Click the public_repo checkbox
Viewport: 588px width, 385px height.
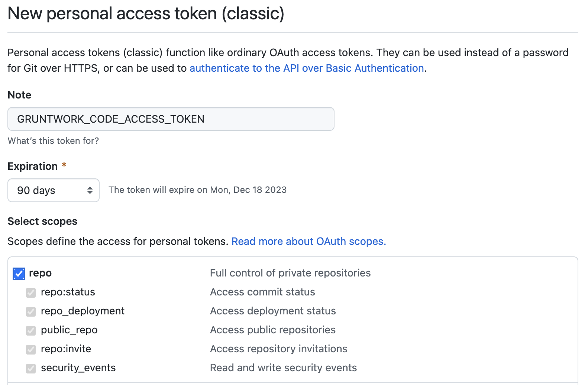[31, 330]
